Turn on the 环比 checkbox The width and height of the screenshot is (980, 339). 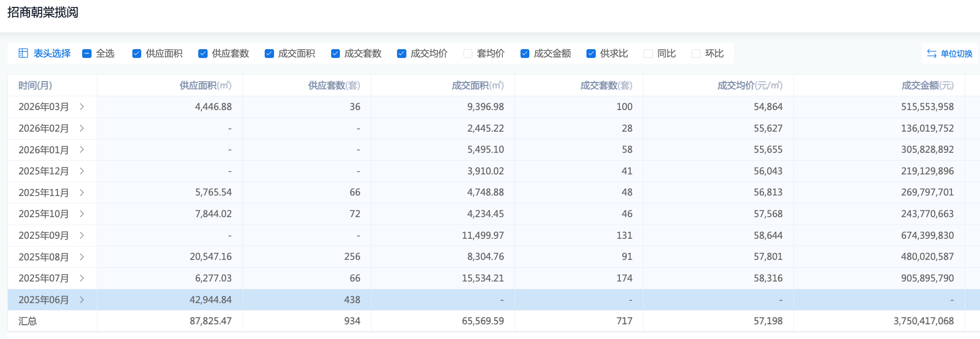click(x=696, y=54)
